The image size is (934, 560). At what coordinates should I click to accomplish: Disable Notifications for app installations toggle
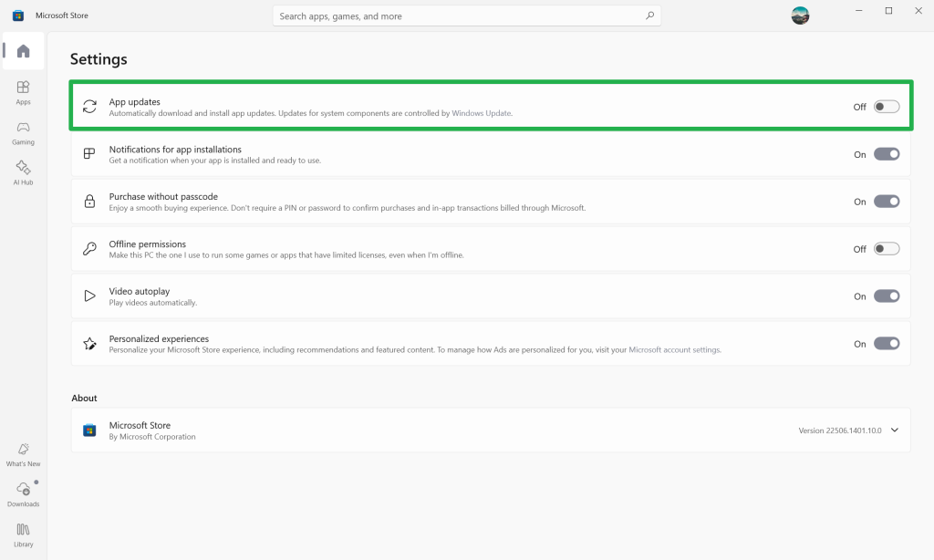click(x=887, y=154)
